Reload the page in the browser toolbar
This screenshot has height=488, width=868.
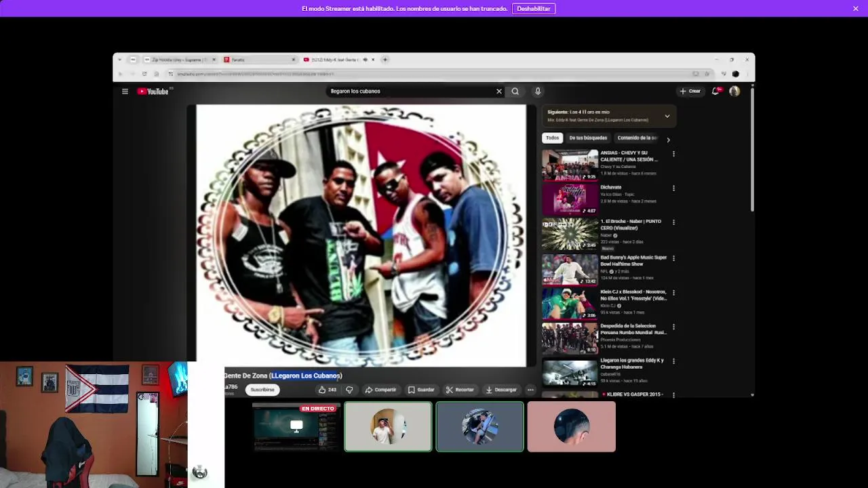pyautogui.click(x=144, y=74)
